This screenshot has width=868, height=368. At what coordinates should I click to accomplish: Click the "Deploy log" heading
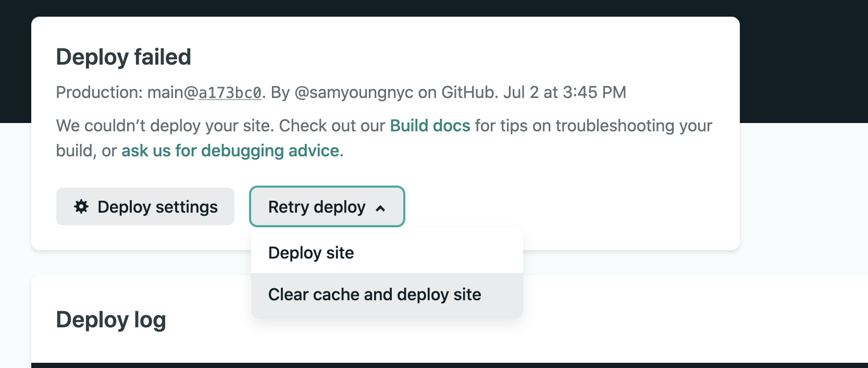[x=111, y=320]
